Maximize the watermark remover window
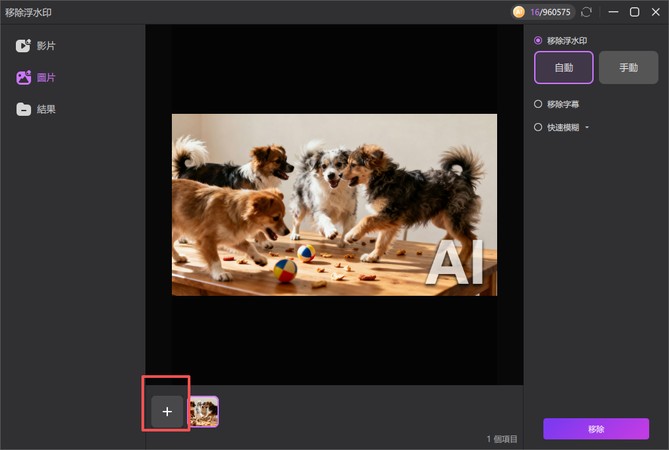This screenshot has height=450, width=669. pos(634,12)
